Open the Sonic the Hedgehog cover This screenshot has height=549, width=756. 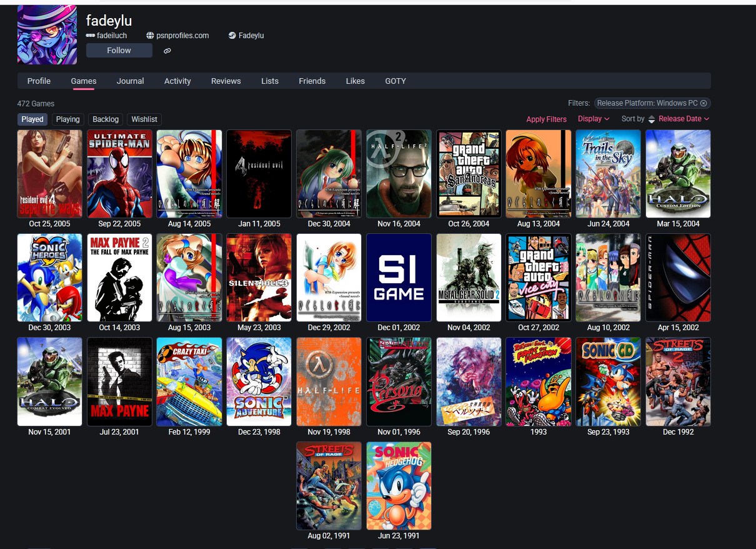[x=399, y=486]
